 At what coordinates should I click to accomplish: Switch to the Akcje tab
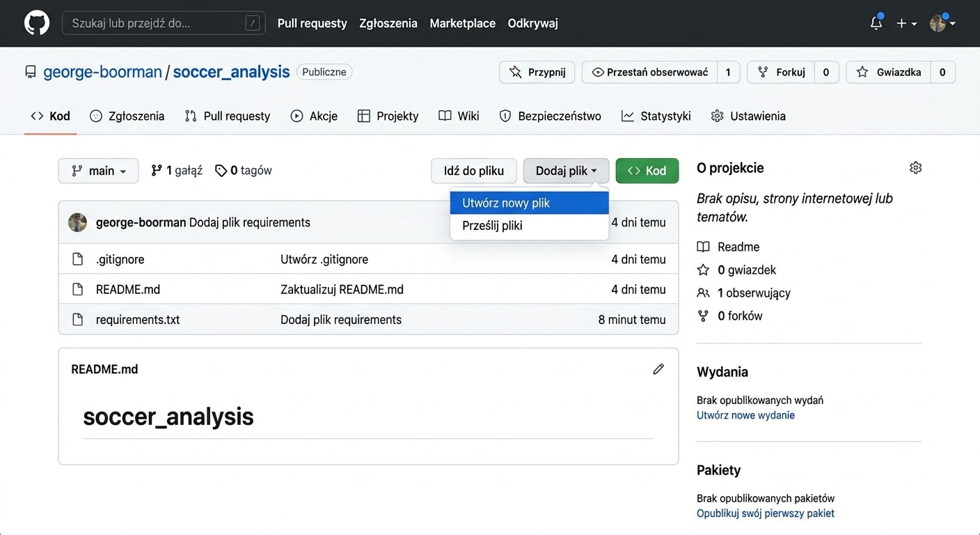point(314,116)
